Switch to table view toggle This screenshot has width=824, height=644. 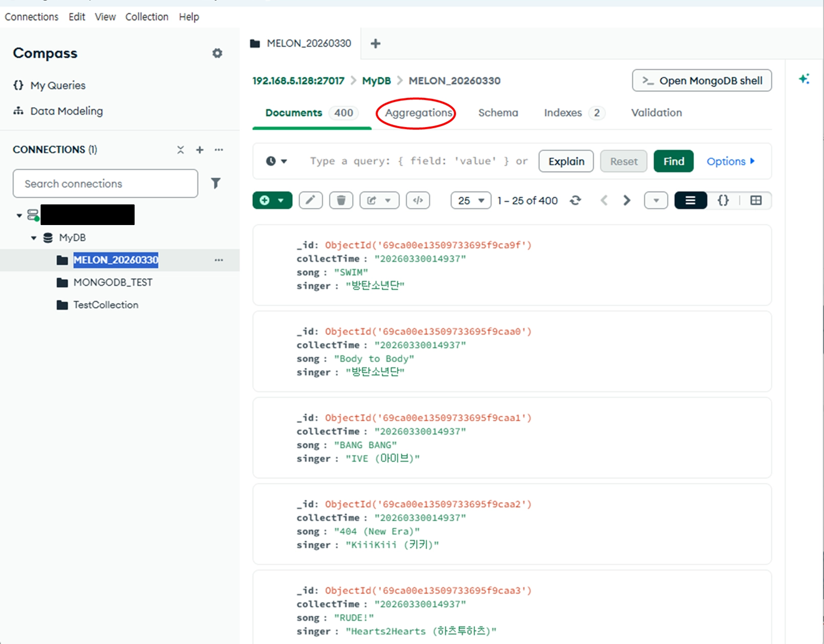point(756,200)
